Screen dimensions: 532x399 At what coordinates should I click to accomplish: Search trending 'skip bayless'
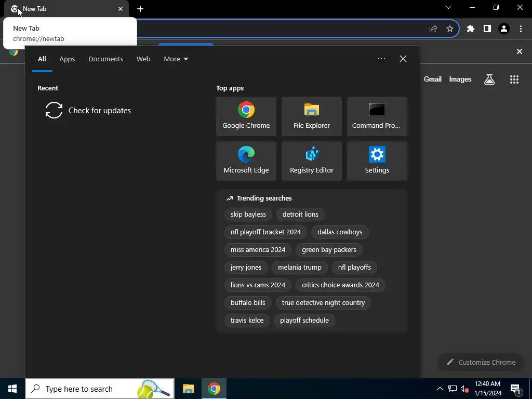coord(248,215)
